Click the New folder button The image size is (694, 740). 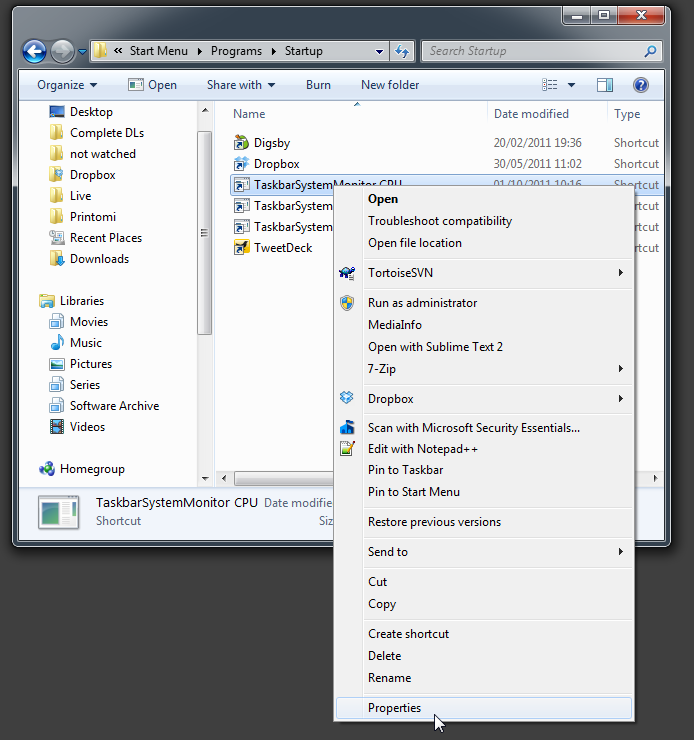coord(390,85)
